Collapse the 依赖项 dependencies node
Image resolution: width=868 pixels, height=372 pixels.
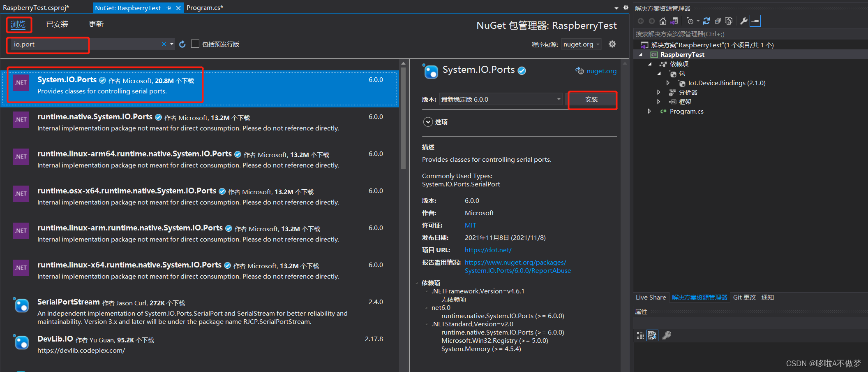point(650,64)
